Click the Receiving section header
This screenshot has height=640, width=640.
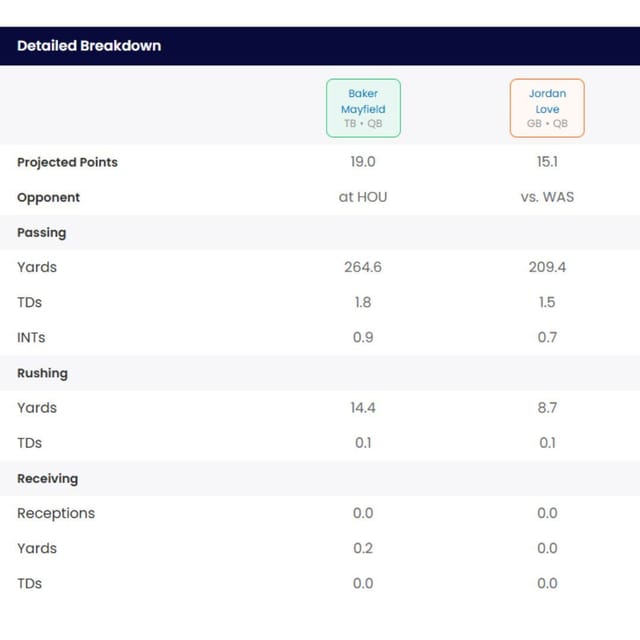pos(47,478)
